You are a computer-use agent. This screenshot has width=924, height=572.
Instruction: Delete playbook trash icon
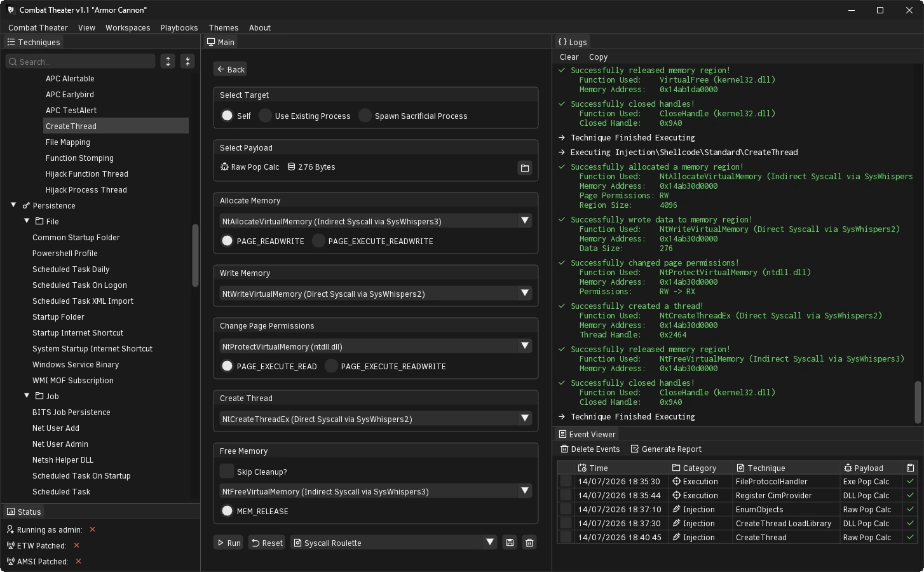click(x=529, y=543)
